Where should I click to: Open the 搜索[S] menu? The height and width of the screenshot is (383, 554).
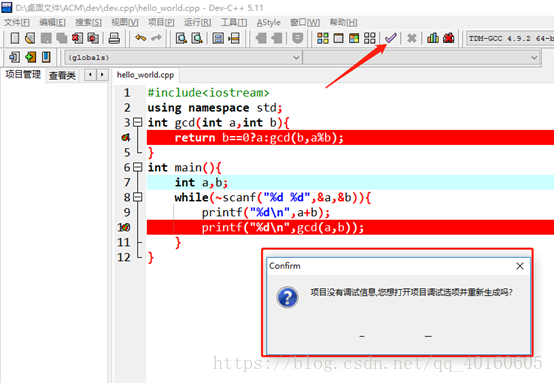point(88,23)
